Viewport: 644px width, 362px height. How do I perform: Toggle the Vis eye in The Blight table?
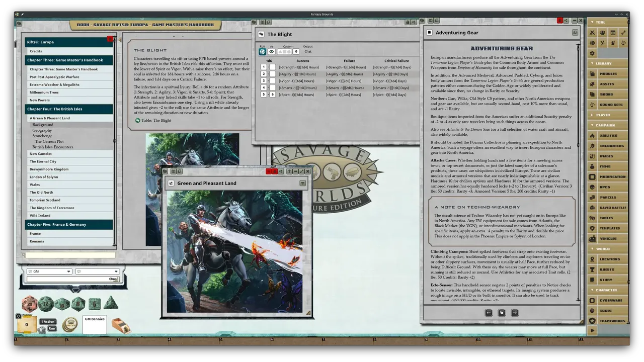click(x=271, y=51)
